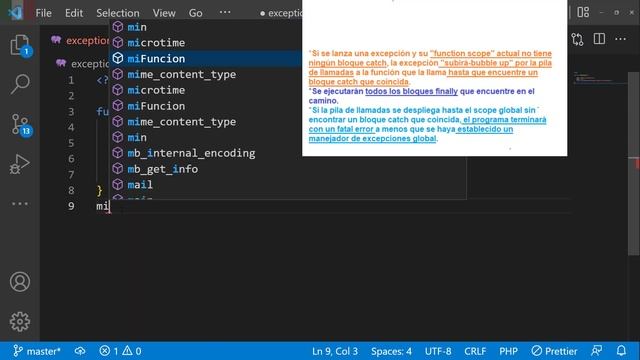The height and width of the screenshot is (360, 640).
Task: Open the Selection menu
Action: [x=118, y=13]
